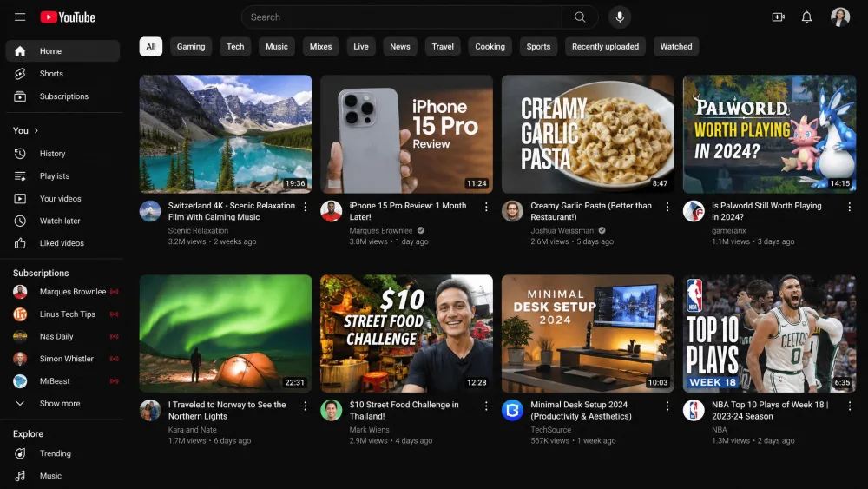Open options menu for Switzerland 4K video
The image size is (868, 489).
pos(305,207)
